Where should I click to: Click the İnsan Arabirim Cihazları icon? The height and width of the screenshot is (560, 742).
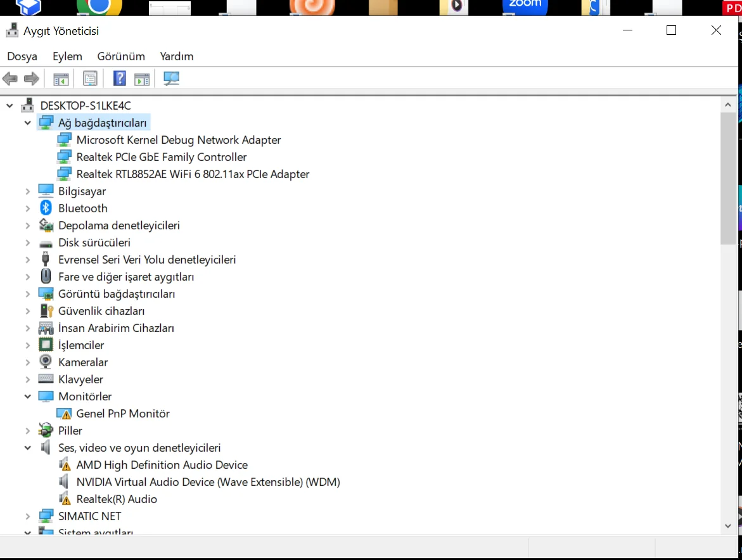pyautogui.click(x=46, y=328)
